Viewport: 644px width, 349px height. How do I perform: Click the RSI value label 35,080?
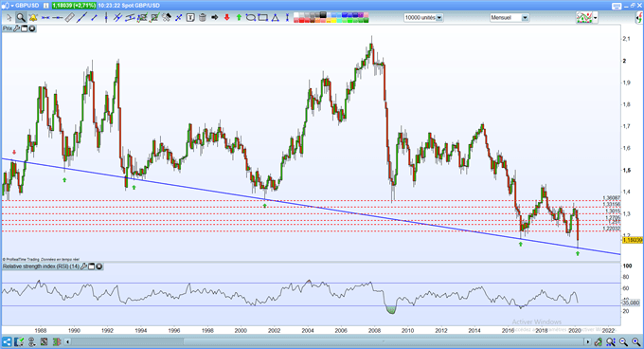(x=632, y=303)
